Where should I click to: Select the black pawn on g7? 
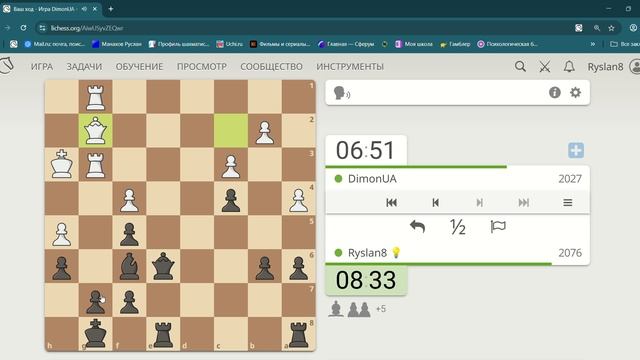click(x=96, y=302)
